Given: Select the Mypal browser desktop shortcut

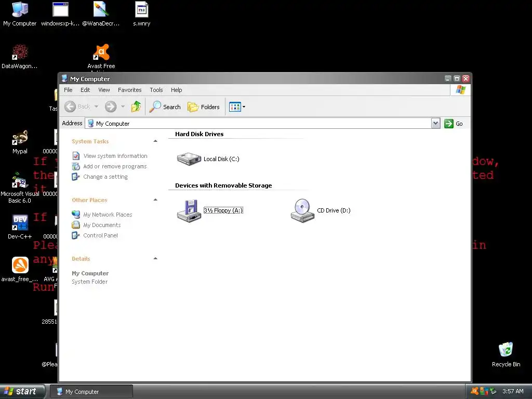Looking at the screenshot, I should 20,137.
